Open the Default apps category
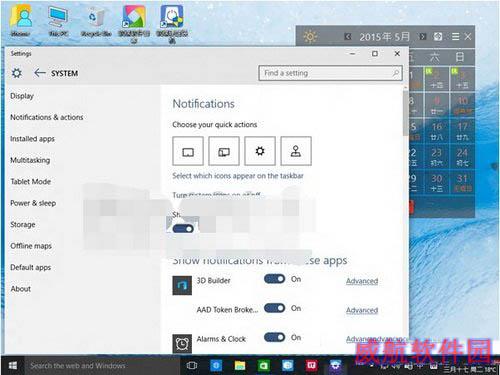Viewport: 500px width, 375px height. (x=31, y=267)
